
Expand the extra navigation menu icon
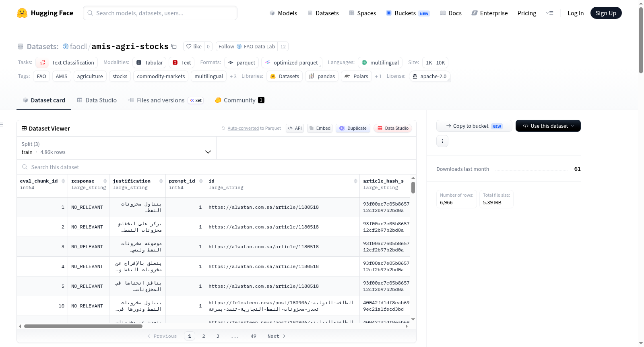(549, 13)
